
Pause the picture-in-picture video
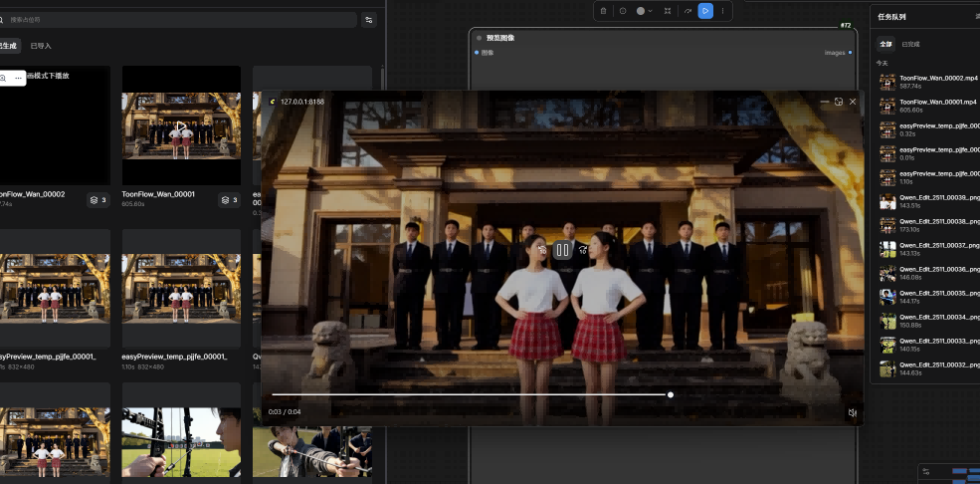562,250
